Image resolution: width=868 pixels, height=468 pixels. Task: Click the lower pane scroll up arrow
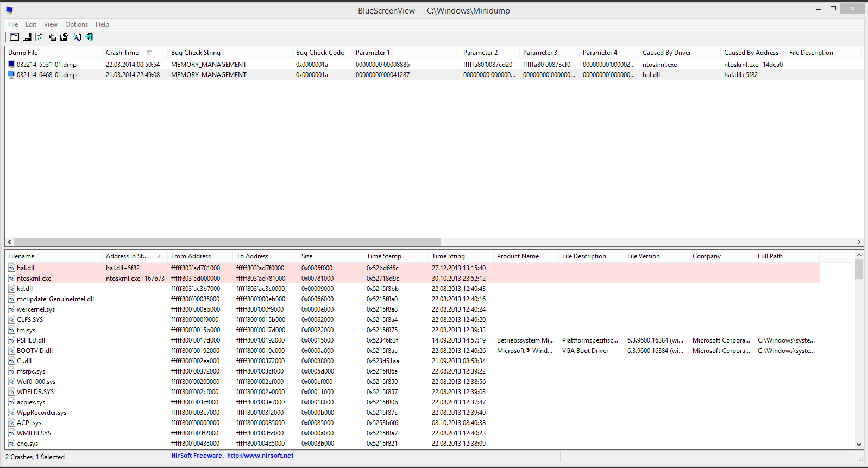point(859,255)
